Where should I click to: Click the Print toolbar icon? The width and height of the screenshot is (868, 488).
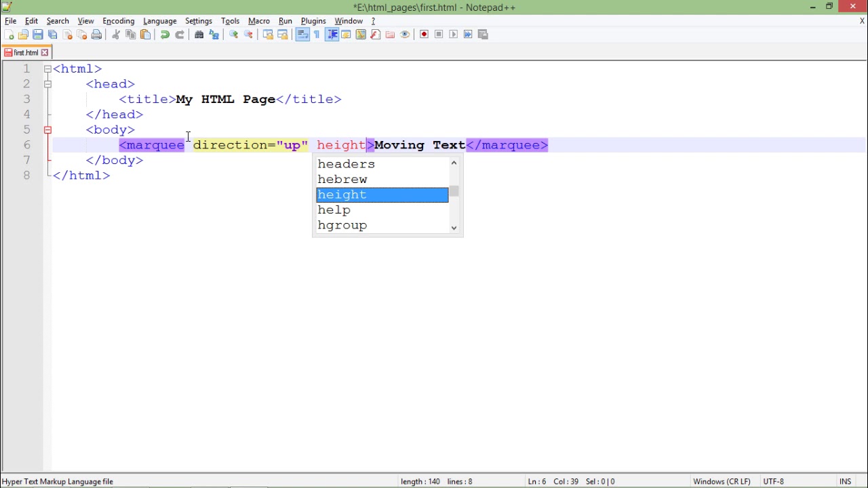tap(96, 35)
